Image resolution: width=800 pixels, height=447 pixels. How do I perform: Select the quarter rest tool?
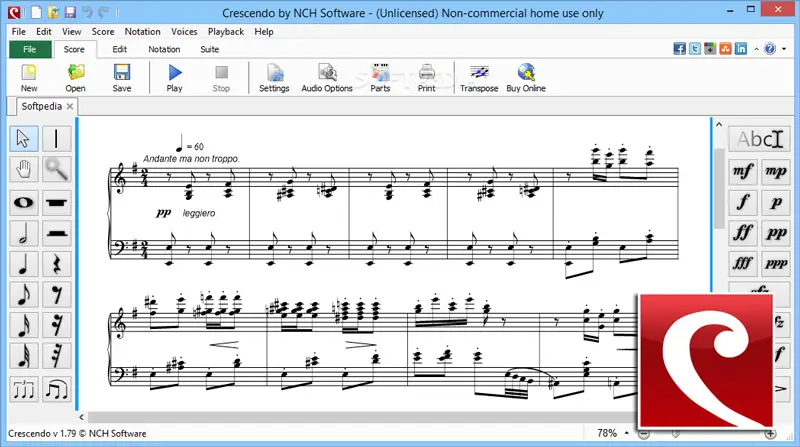pos(57,265)
